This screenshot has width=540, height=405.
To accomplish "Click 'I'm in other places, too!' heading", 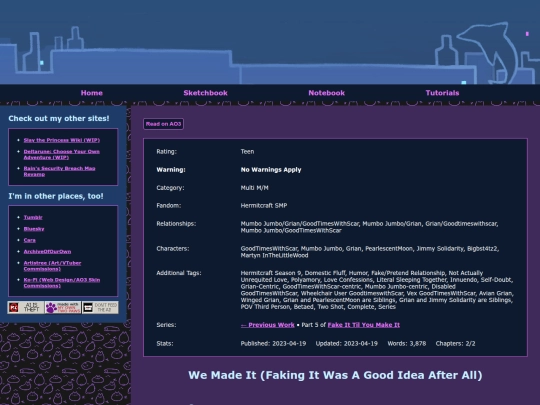I will click(x=56, y=196).
